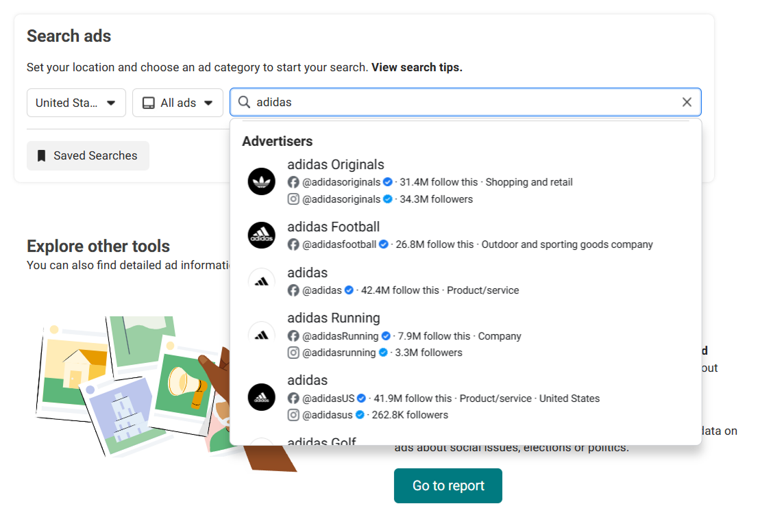Click verified badge next to @adidasus Instagram

pyautogui.click(x=360, y=415)
